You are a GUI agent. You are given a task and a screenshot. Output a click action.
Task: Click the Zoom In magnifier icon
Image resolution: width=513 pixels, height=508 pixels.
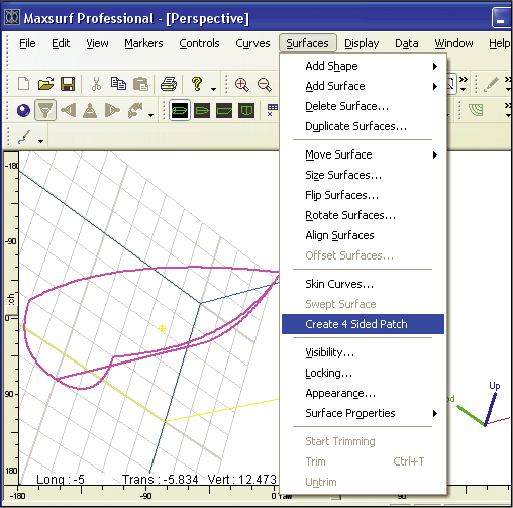pyautogui.click(x=242, y=85)
